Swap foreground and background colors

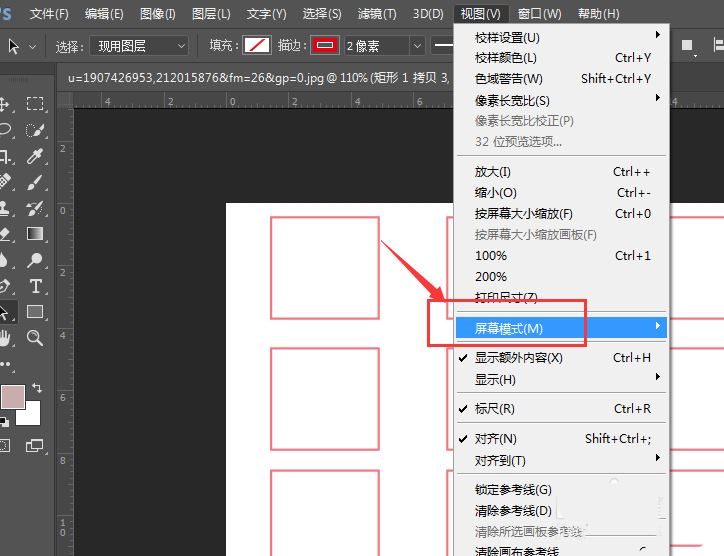37,388
